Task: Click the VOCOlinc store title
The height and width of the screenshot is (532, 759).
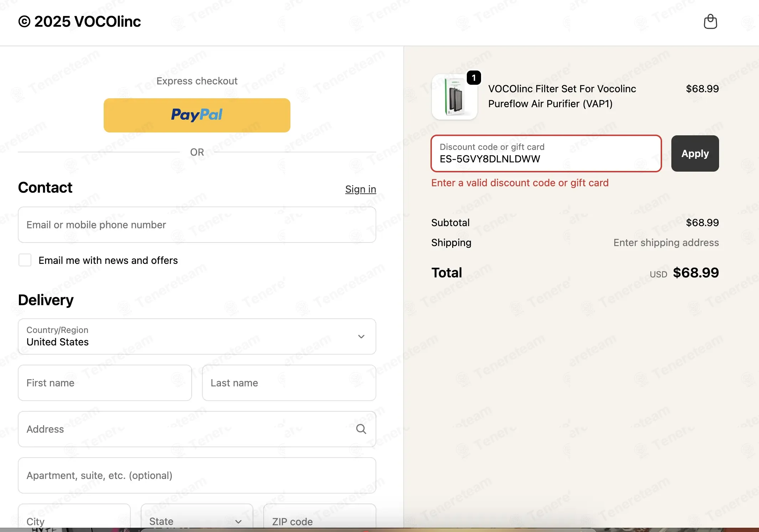Action: coord(79,21)
